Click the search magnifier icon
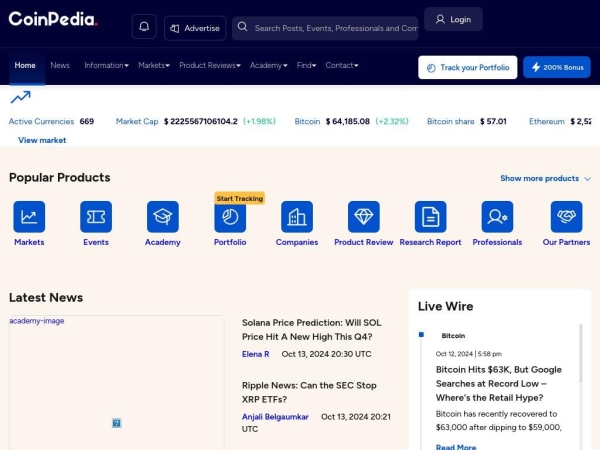This screenshot has height=450, width=600. (x=242, y=27)
